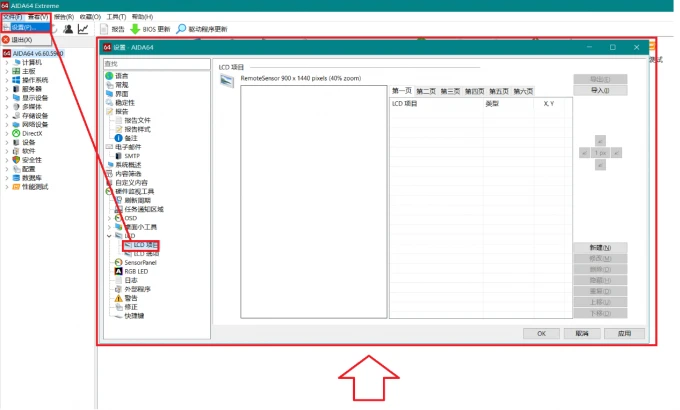Open the 收藏(O) menu
This screenshot has width=680, height=410.
90,17
